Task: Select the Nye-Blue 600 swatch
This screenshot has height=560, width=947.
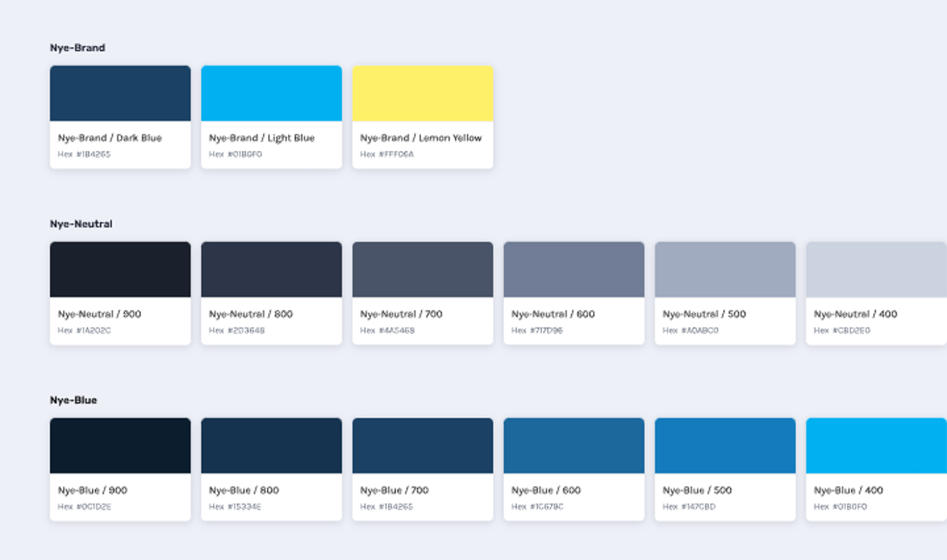Action: click(x=574, y=445)
